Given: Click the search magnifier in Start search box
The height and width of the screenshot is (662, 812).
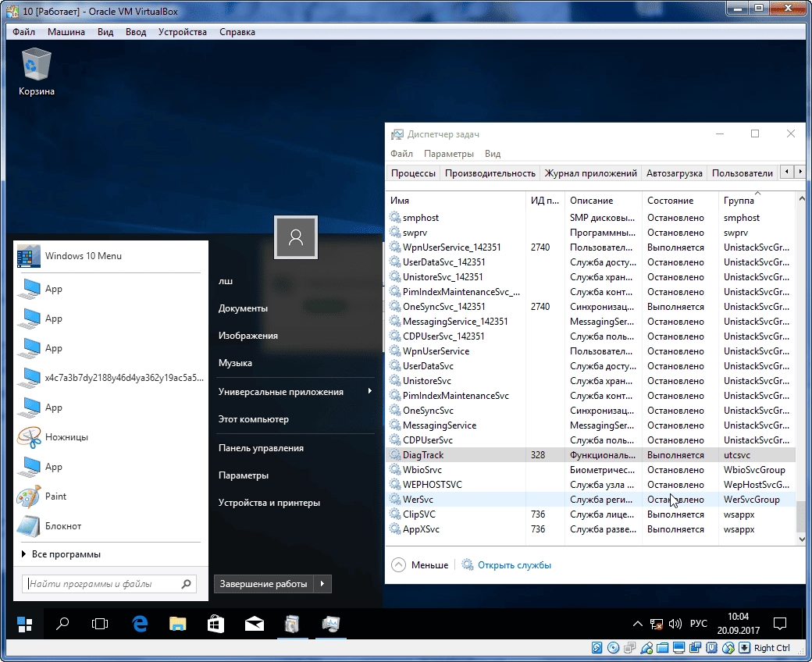Looking at the screenshot, I should [187, 584].
